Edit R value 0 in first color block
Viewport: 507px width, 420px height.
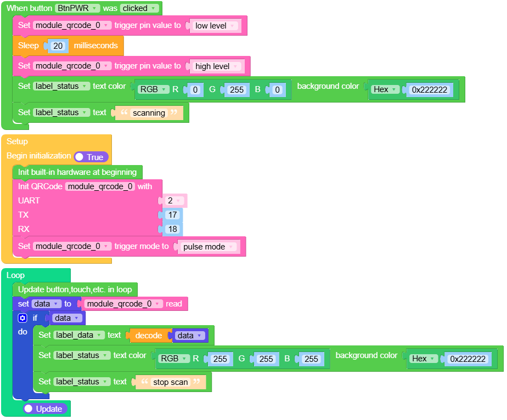[195, 90]
